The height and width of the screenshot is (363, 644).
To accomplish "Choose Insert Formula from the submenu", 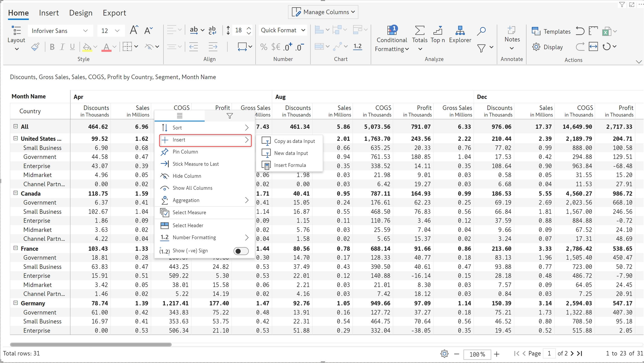I will [x=290, y=165].
